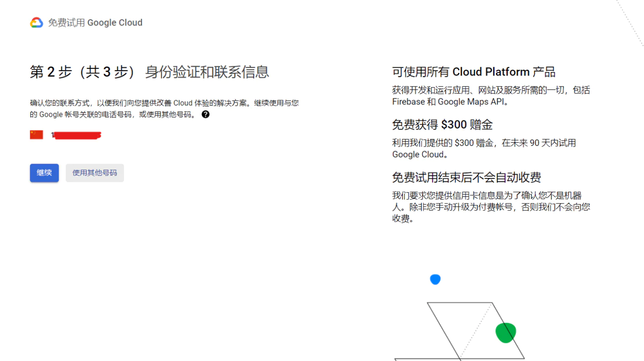Click the Firebase 和 Google Maps API text
Screen dimensions: 644x361
click(451, 102)
